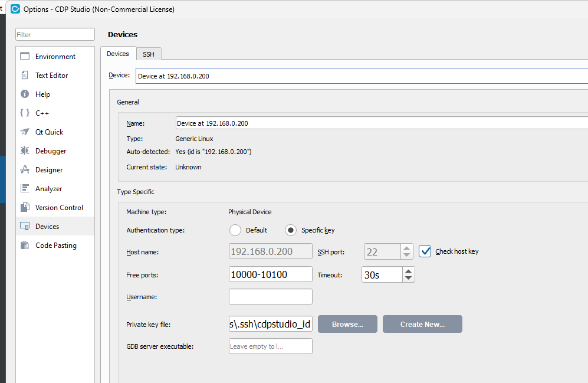Click GDB server executable field
588x383 pixels.
point(270,346)
